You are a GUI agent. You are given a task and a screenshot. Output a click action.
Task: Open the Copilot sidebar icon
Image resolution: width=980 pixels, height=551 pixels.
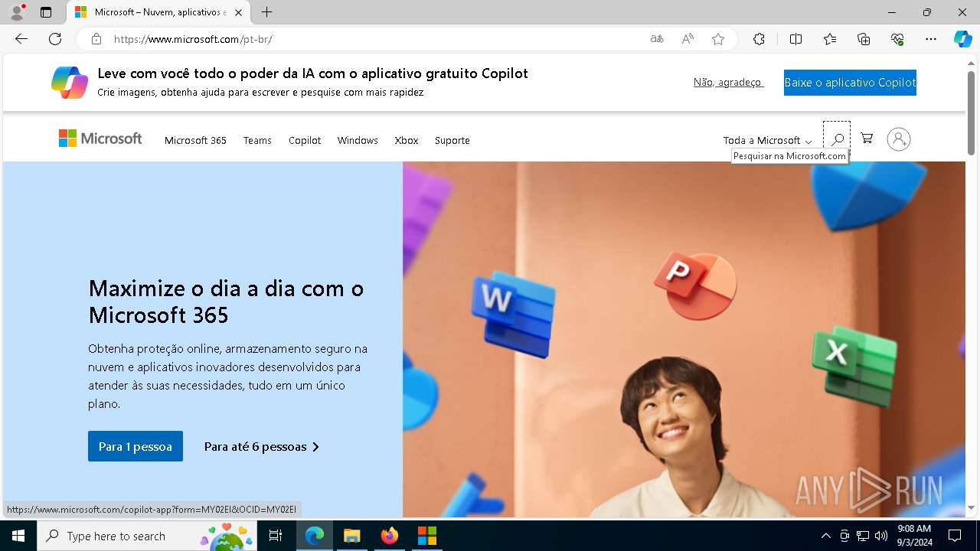(x=962, y=39)
